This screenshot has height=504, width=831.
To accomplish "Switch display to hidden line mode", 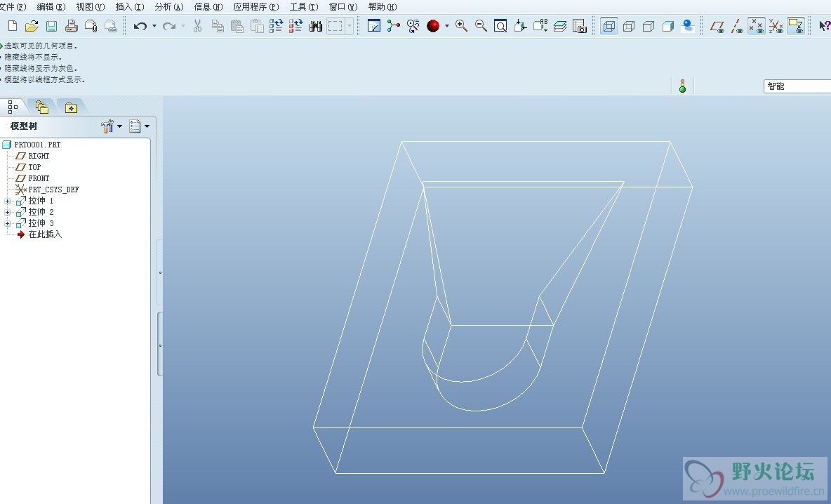I will click(x=629, y=25).
